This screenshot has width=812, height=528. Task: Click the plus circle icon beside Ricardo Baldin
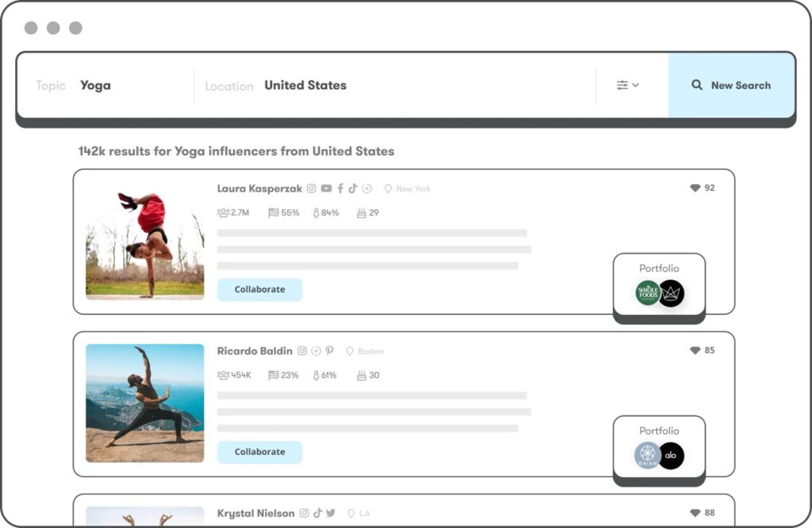[316, 351]
